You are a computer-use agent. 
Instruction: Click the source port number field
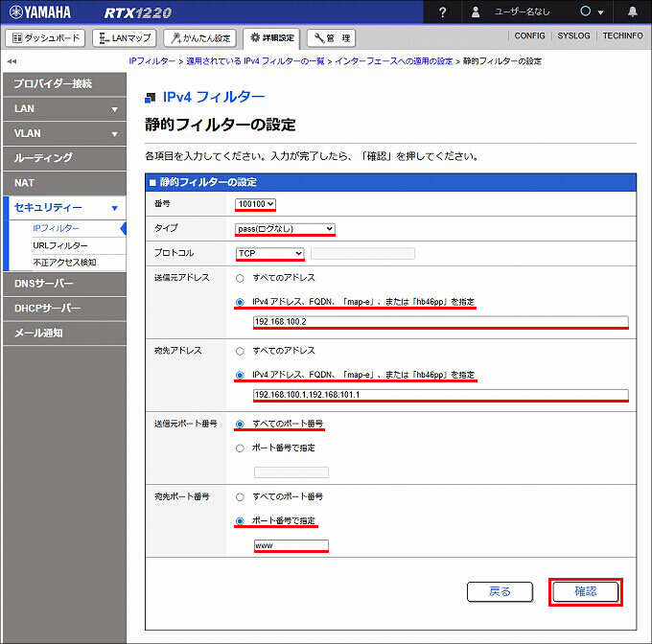coord(291,472)
